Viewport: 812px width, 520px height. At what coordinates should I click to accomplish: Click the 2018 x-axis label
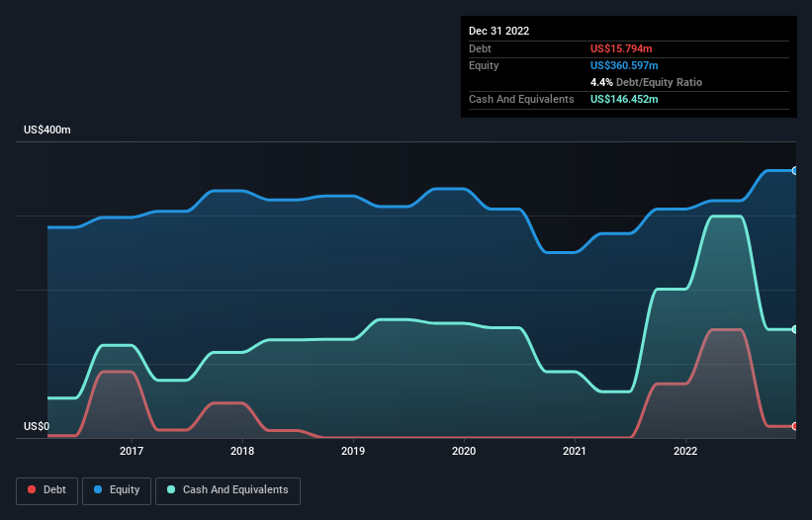pos(242,451)
